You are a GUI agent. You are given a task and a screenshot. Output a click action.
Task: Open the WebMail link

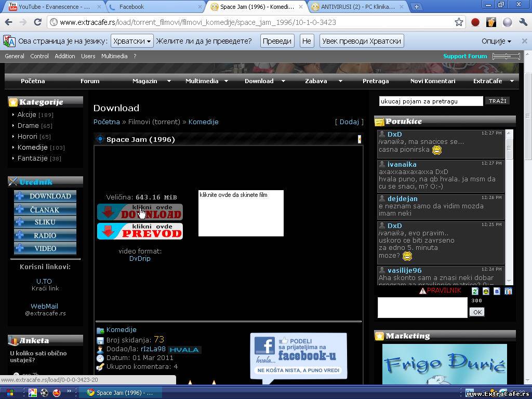tap(44, 306)
